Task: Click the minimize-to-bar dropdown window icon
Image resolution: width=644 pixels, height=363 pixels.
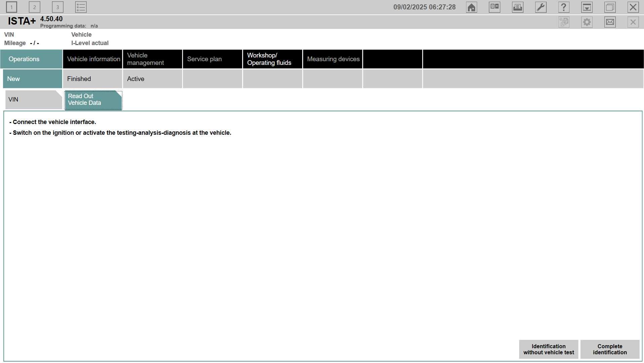Action: 587,7
